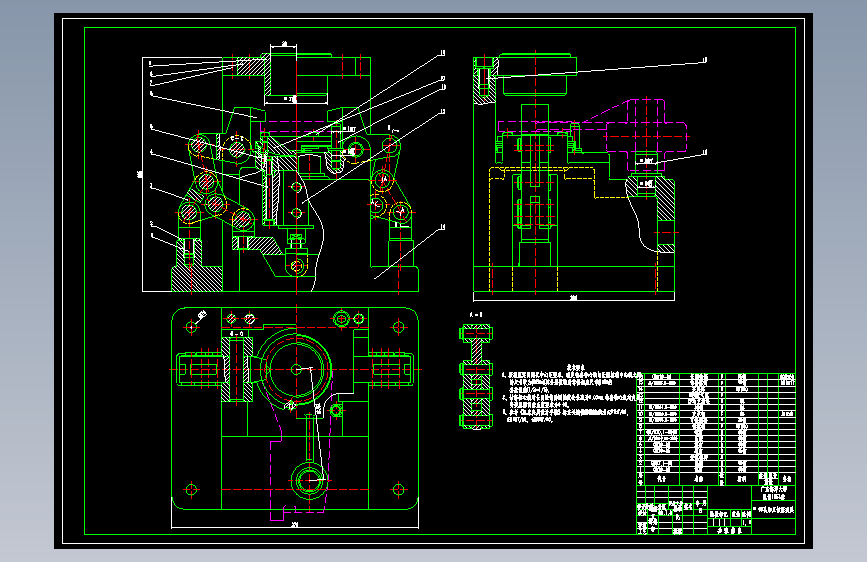Select the top-left corner hole in plan view
The image size is (867, 562).
191,327
